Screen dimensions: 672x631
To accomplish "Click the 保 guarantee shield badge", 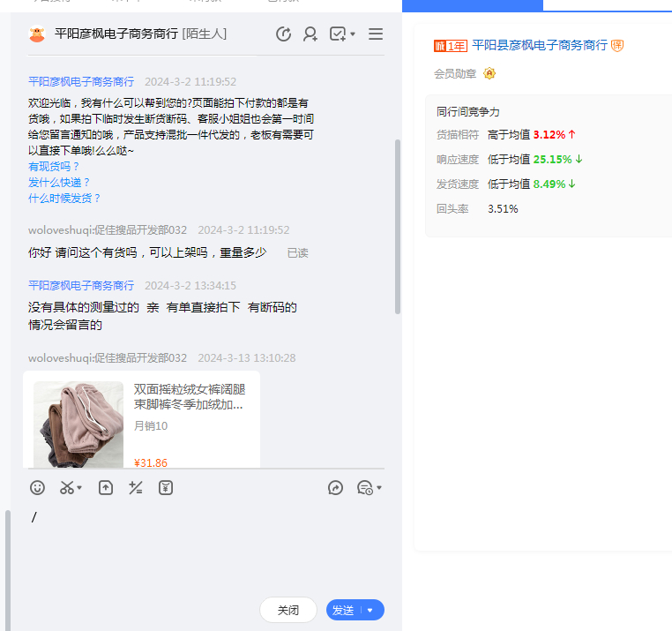I will 617,45.
